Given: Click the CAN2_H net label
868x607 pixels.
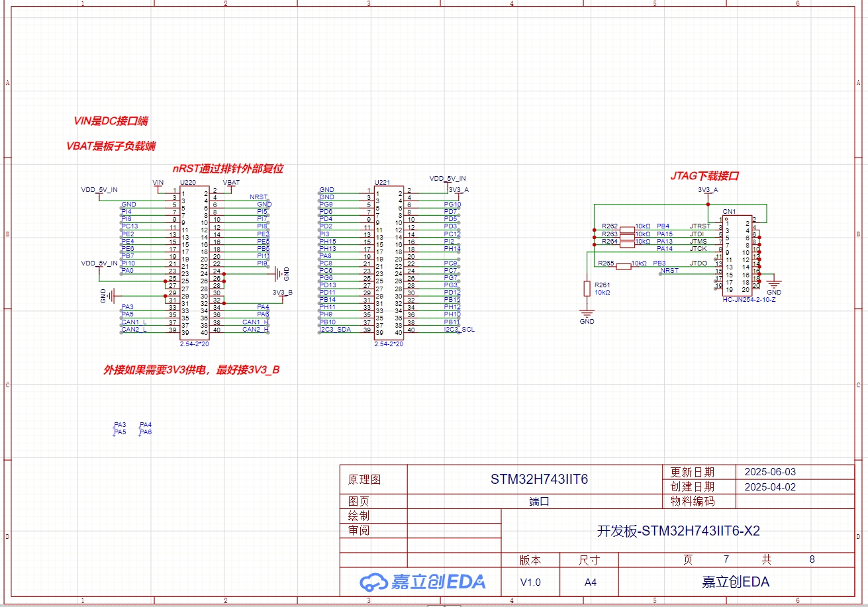Looking at the screenshot, I should pyautogui.click(x=256, y=329).
